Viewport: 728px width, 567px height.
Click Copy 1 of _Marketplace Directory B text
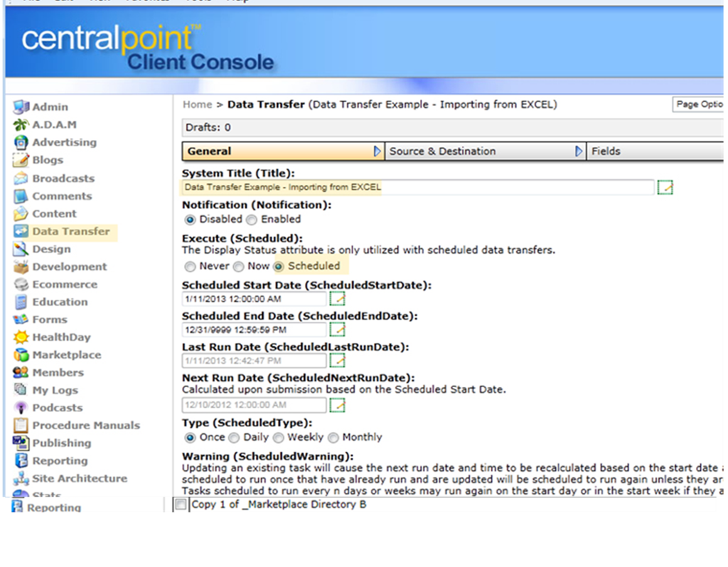pos(279,504)
